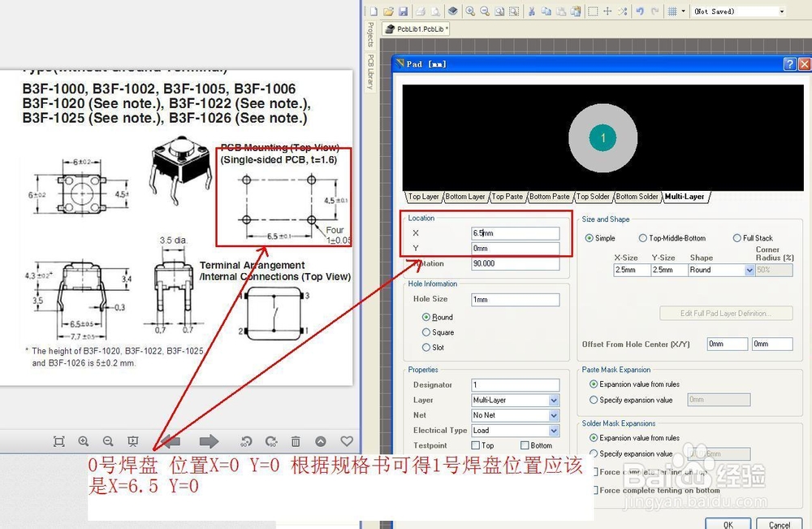Open the Layer dropdown showing Multi-Layer
This screenshot has width=812, height=529.
(x=554, y=400)
